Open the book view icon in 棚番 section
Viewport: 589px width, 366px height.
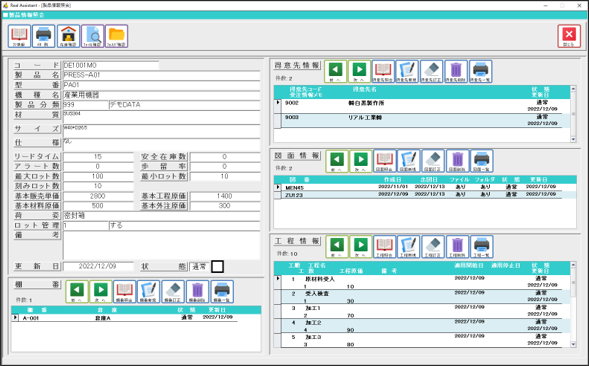[125, 292]
